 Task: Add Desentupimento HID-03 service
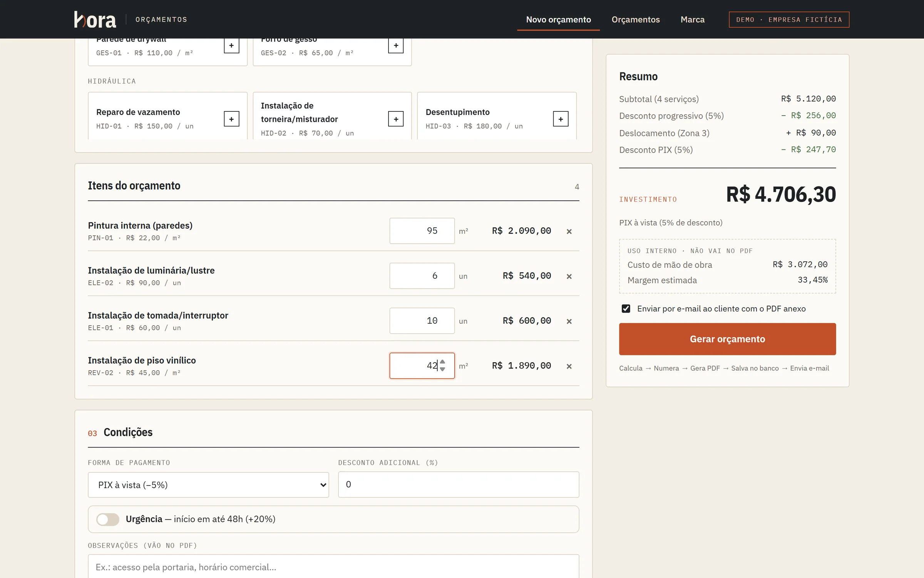561,119
